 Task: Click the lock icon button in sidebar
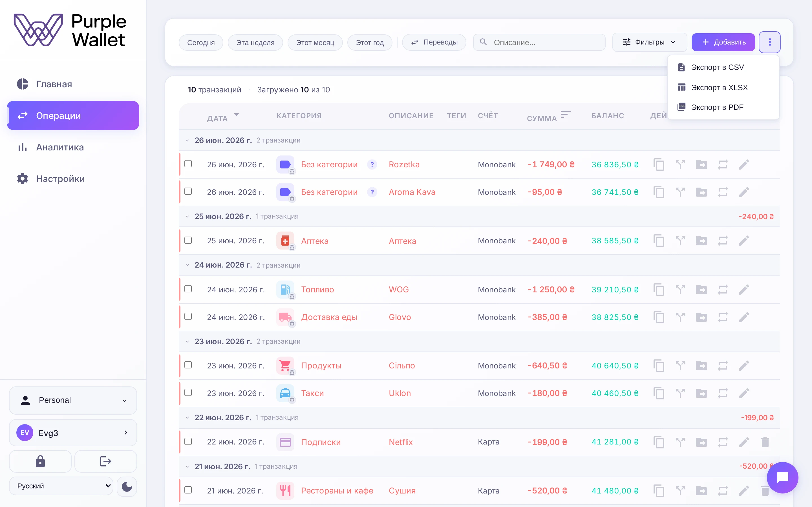pos(40,461)
